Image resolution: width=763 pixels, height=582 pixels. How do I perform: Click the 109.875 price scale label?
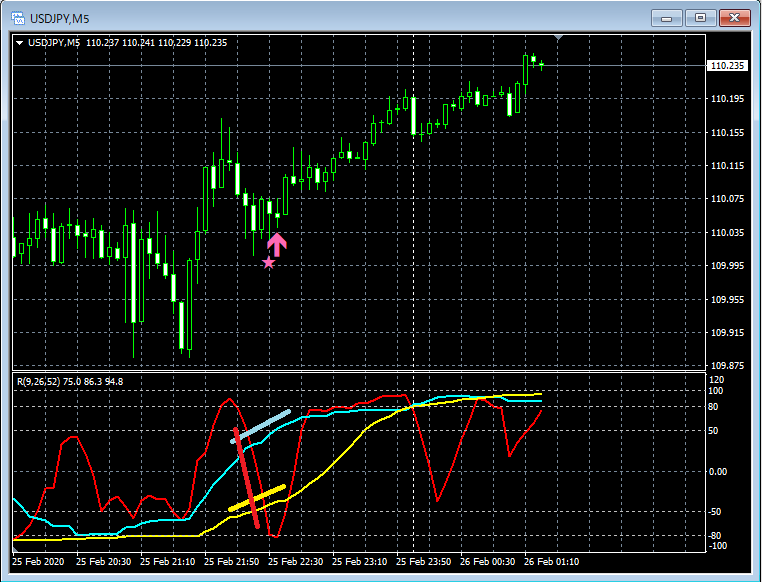[727, 365]
